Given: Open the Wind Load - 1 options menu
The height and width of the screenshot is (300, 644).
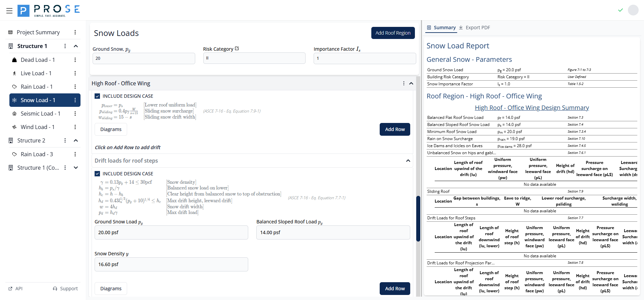Looking at the screenshot, I should 75,127.
